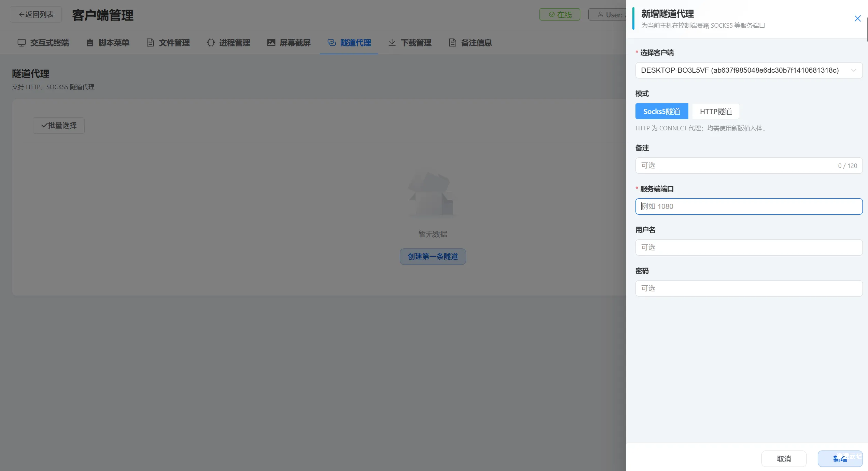Viewport: 868px width, 471px height.
Task: Click the tunnel proxy link icon
Action: pyautogui.click(x=332, y=43)
